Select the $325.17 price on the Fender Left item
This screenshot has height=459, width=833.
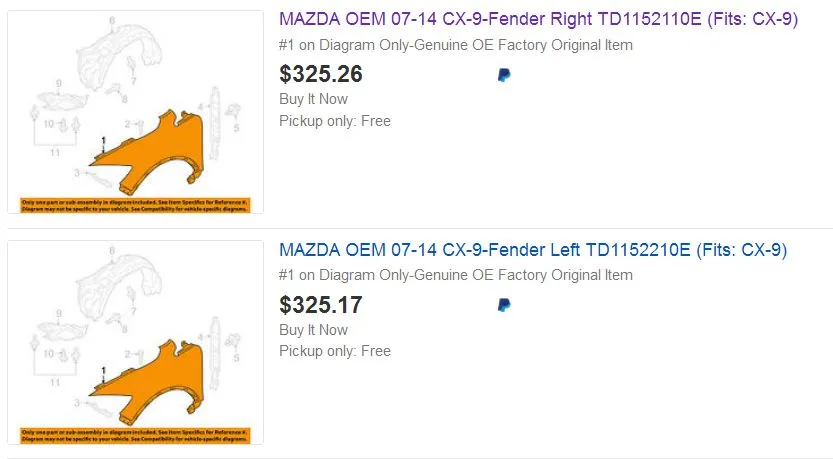coord(321,304)
